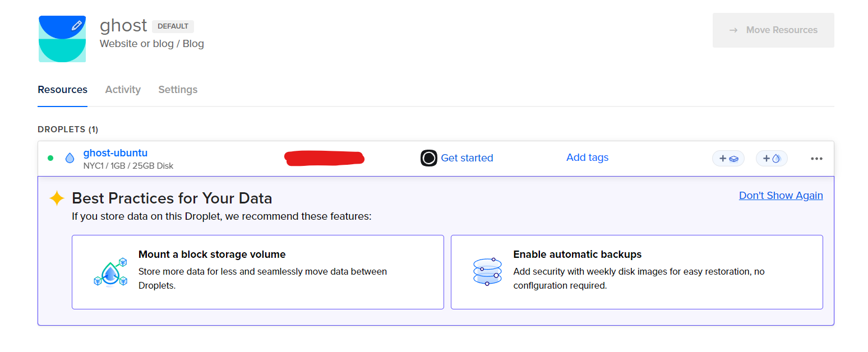868x352 pixels.
Task: Open the ghost-ubuntu droplet link
Action: click(116, 152)
